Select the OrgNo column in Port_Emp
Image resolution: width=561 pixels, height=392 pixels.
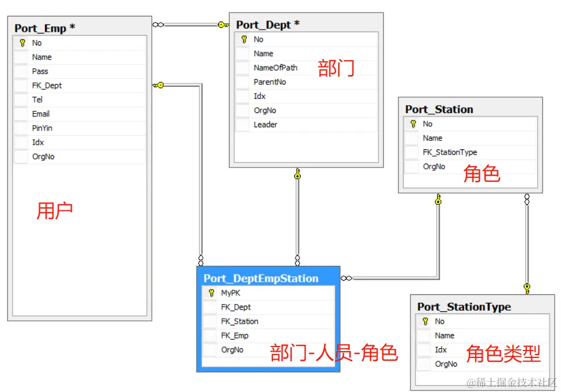[x=80, y=157]
